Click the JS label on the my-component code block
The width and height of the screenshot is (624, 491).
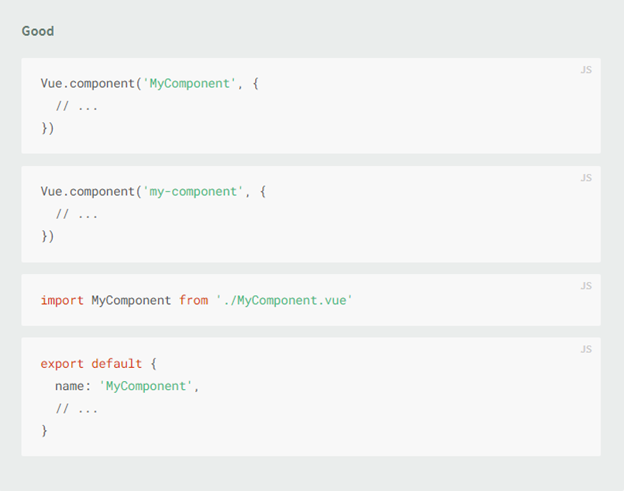click(586, 178)
